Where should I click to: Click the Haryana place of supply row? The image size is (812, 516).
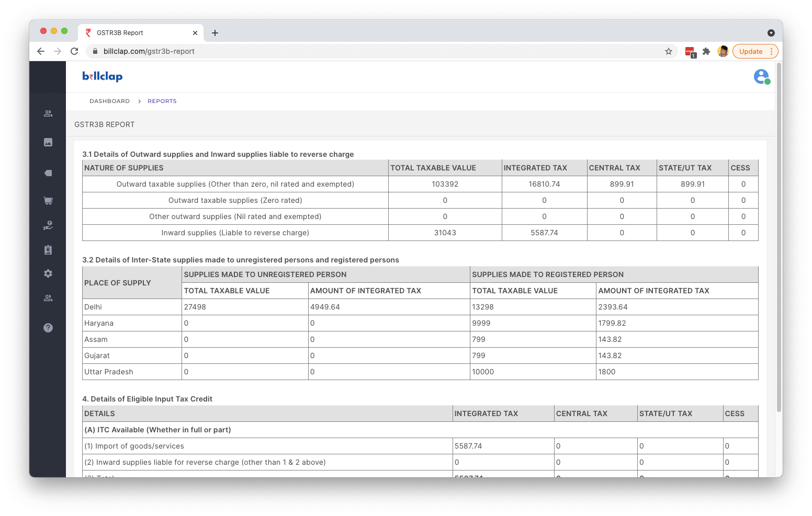pos(420,323)
